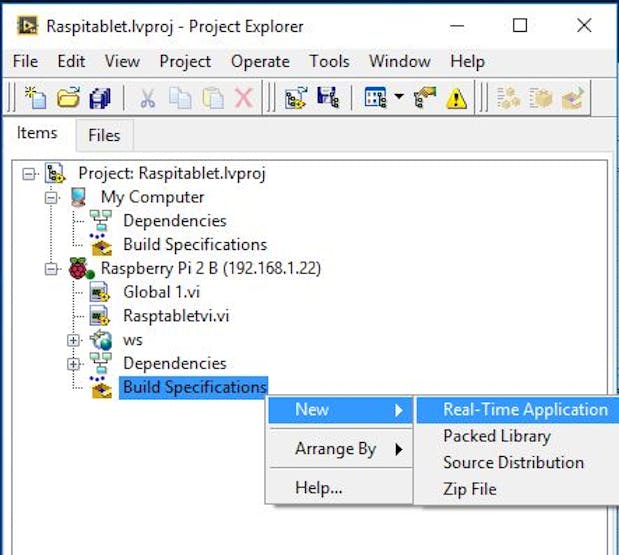Select Raspberry Pi 2 B (192.168.1.22) label
The image size is (619, 555).
[x=211, y=268]
